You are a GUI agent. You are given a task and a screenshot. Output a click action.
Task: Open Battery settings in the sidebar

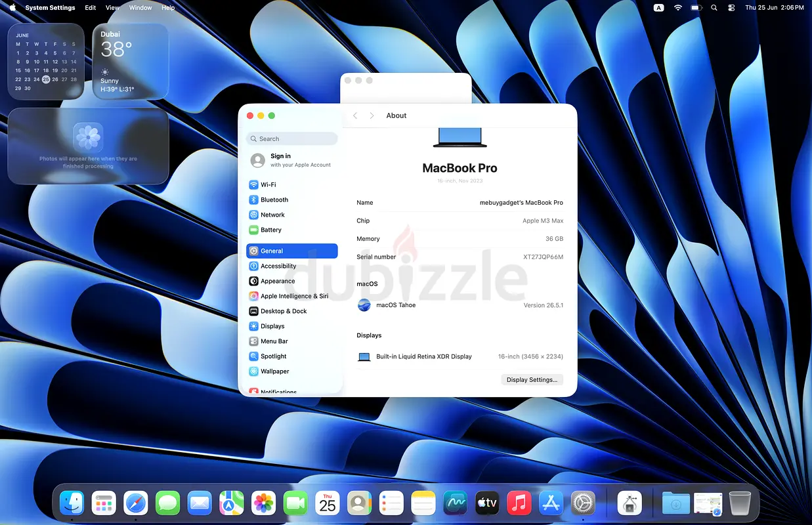point(291,230)
